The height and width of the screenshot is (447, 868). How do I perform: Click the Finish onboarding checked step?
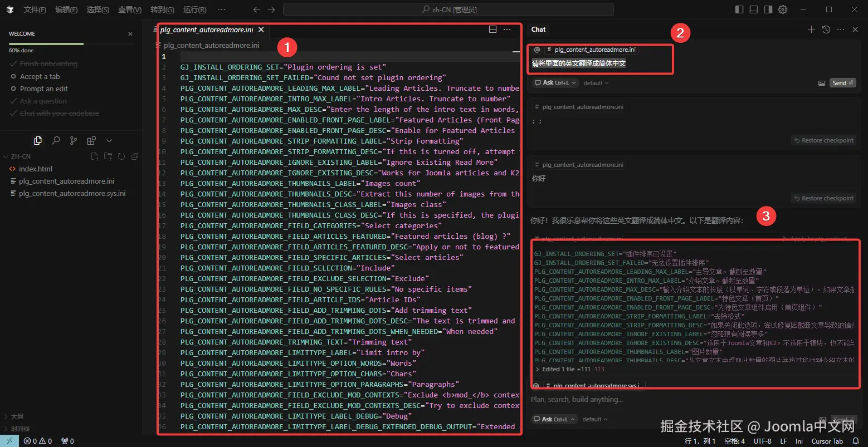coord(48,64)
